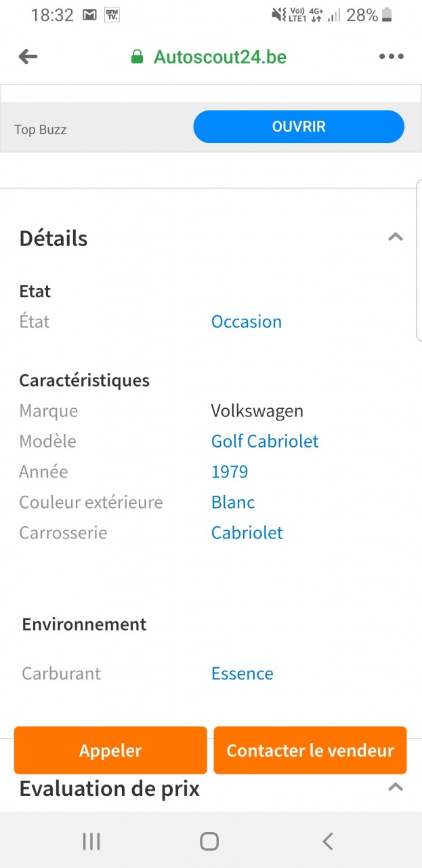Tap Contacter le vendeur button

pyautogui.click(x=310, y=751)
